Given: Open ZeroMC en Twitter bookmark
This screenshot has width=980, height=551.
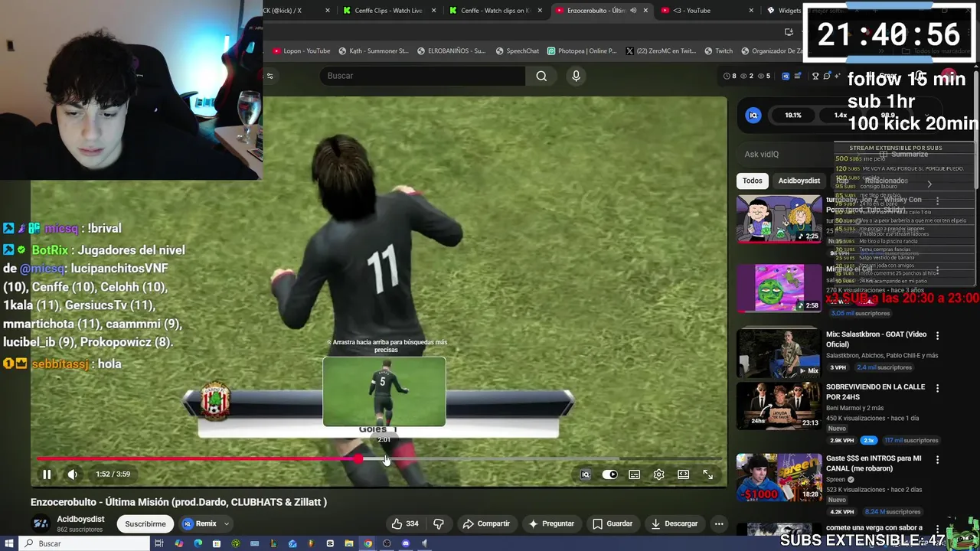Looking at the screenshot, I should [x=661, y=51].
